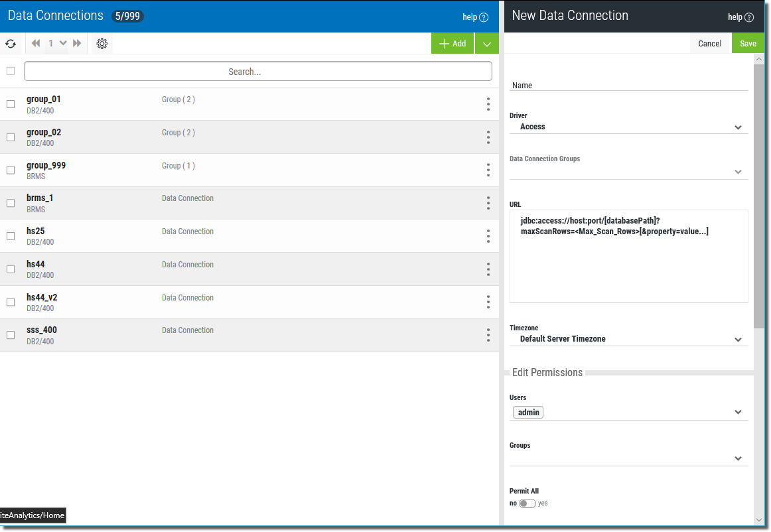This screenshot has height=532, width=771.
Task: Open the group_999 row
Action: pyautogui.click(x=249, y=170)
